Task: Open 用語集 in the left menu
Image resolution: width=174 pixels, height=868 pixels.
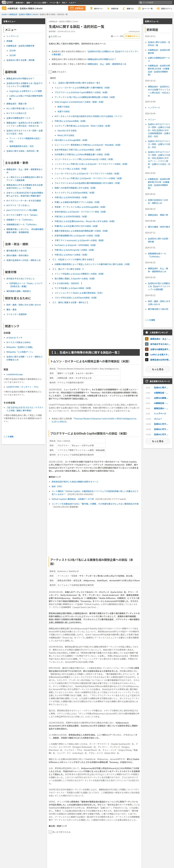Action: tap(9, 41)
